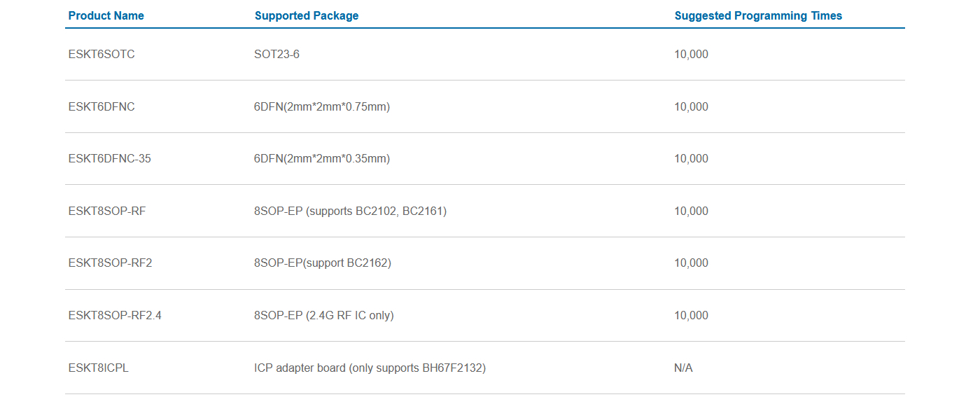Select the ESKT8SOP-RF2.4 product entry
Screen dimensions: 980x397
115,315
